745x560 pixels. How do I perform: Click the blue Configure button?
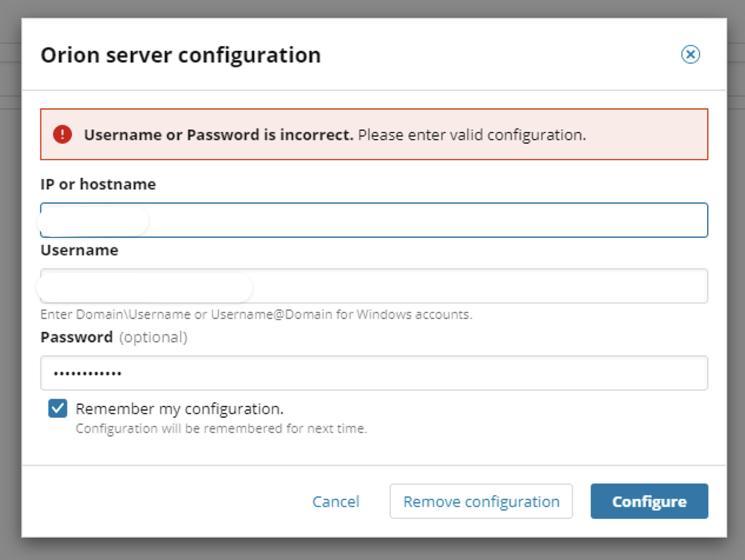tap(649, 502)
